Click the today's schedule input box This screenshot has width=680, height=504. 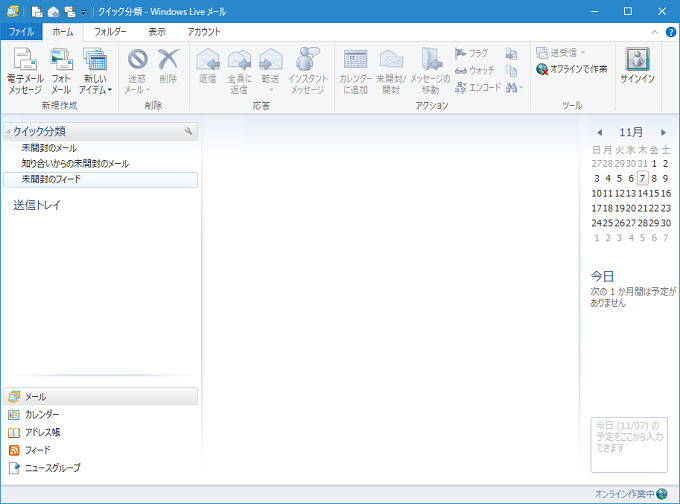pos(629,445)
